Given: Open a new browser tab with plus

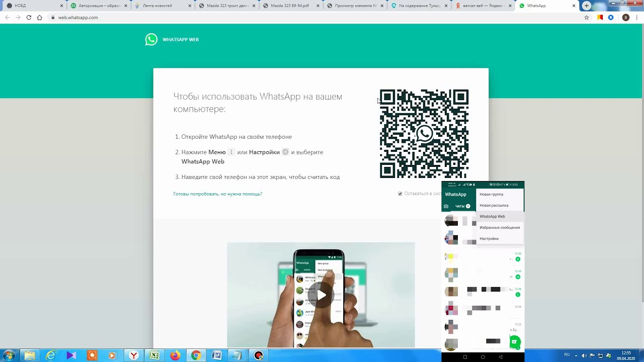Looking at the screenshot, I should [587, 6].
